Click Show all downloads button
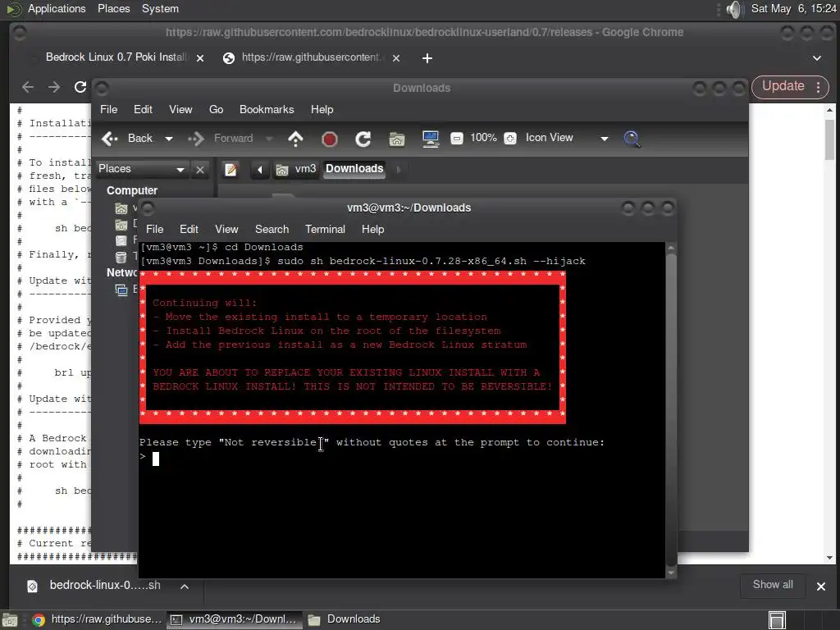This screenshot has height=630, width=840. click(773, 585)
